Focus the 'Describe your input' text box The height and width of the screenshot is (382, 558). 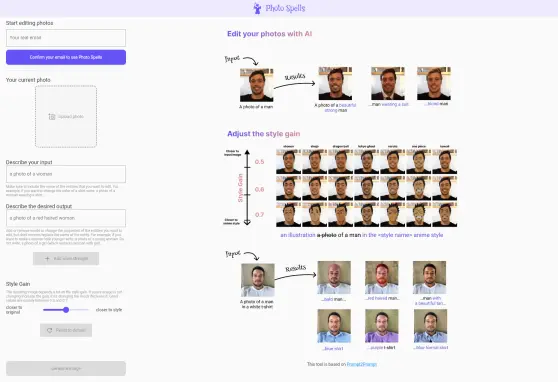click(x=66, y=174)
